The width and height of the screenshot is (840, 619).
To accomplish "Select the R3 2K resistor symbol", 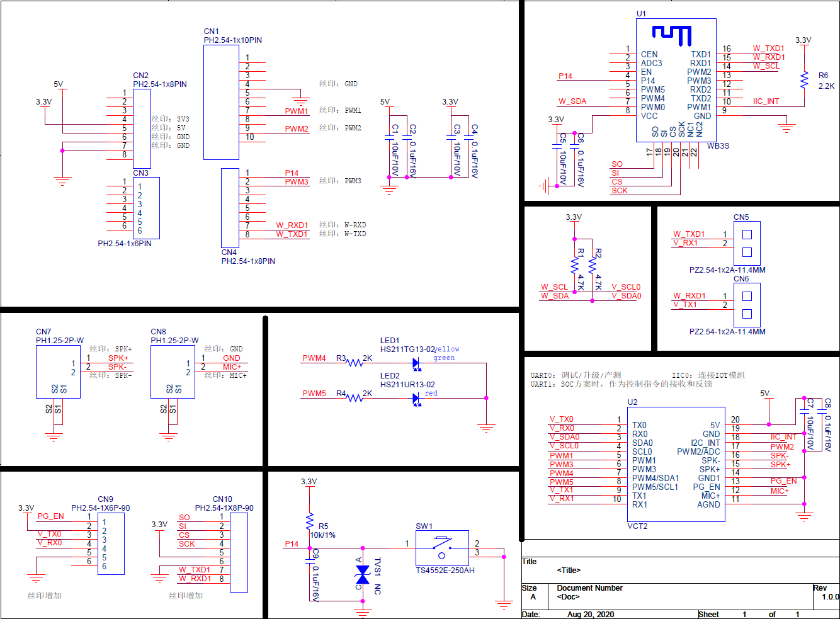I will [x=355, y=363].
